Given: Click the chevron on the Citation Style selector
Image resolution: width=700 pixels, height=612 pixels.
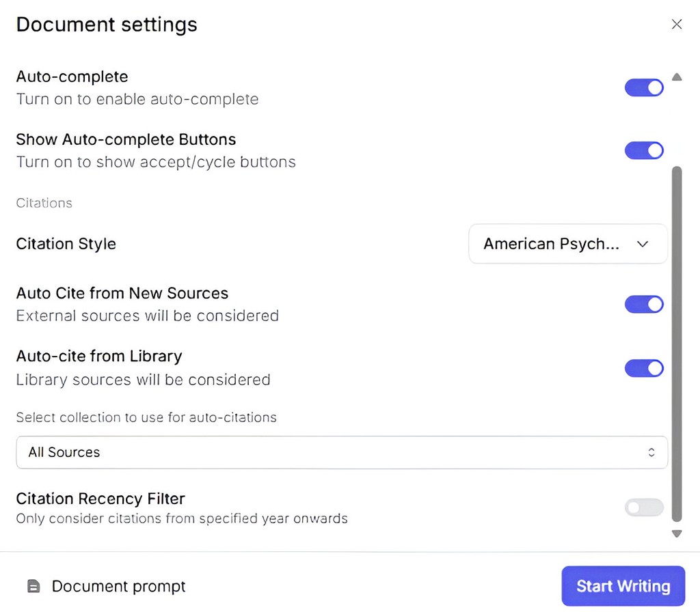Looking at the screenshot, I should (642, 244).
